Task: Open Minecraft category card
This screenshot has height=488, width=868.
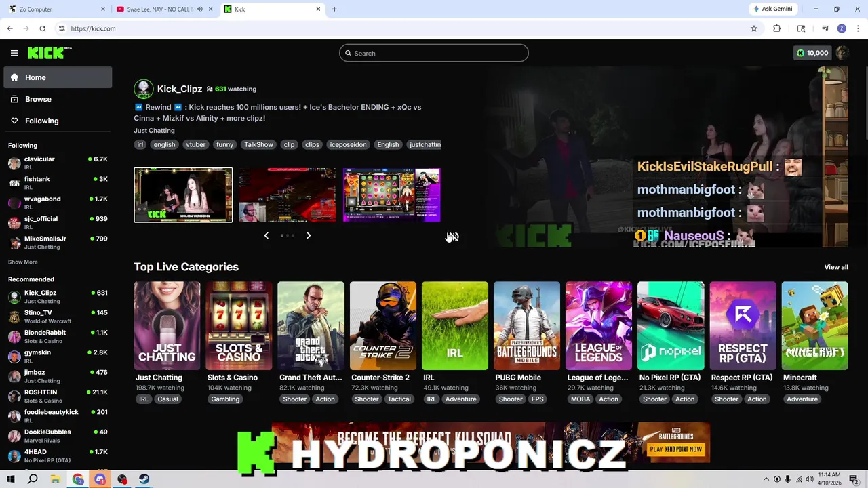Action: tap(814, 326)
